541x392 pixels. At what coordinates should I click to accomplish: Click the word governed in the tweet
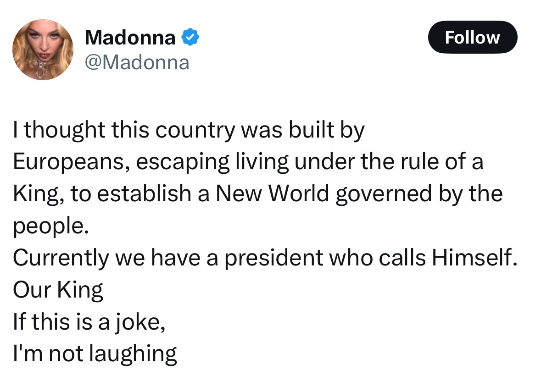(x=384, y=194)
